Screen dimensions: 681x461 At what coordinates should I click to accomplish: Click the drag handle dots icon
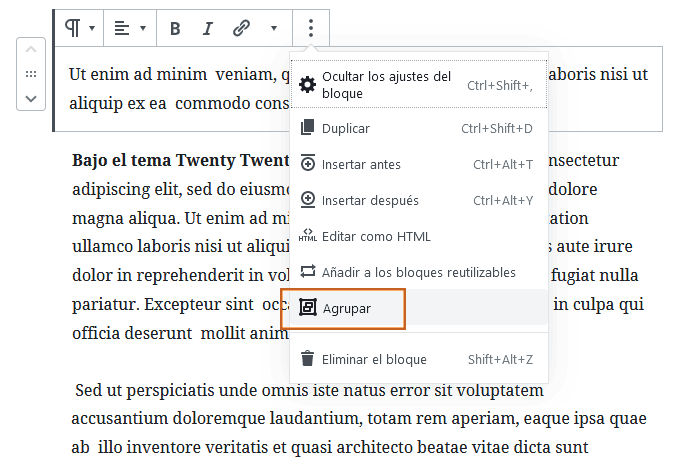pyautogui.click(x=31, y=74)
